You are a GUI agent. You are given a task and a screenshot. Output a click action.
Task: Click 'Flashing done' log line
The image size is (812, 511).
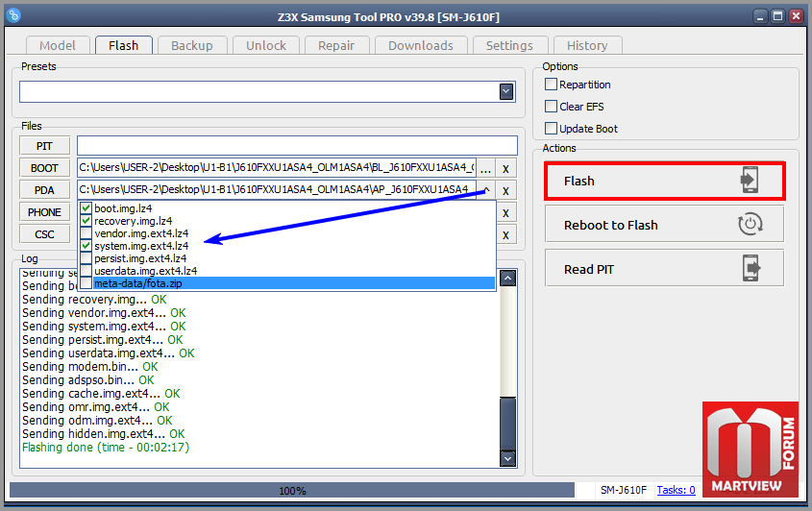106,448
